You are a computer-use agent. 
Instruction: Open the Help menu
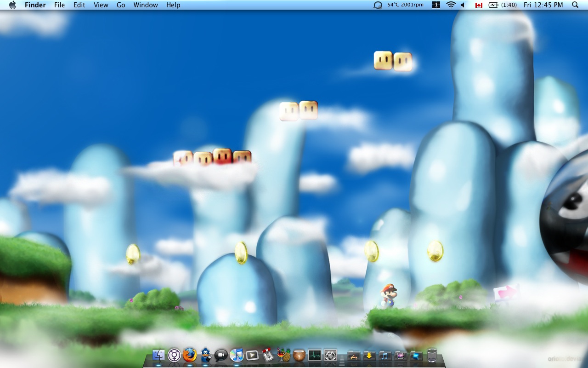pos(173,5)
